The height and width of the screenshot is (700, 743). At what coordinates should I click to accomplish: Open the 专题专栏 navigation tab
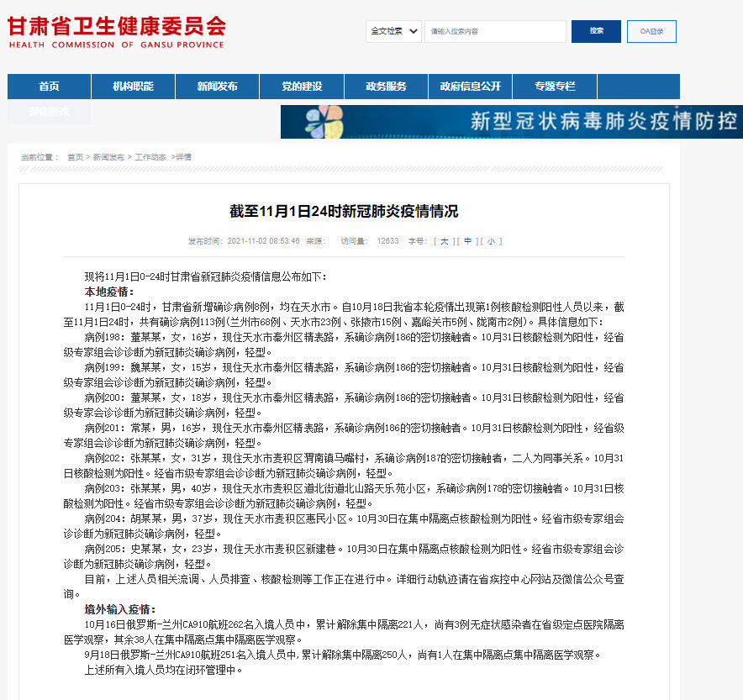[x=555, y=87]
